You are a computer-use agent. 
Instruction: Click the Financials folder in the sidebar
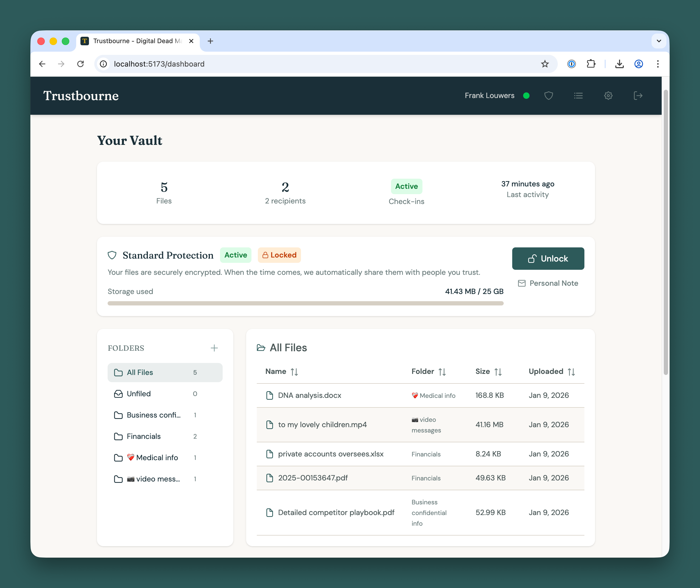click(143, 436)
